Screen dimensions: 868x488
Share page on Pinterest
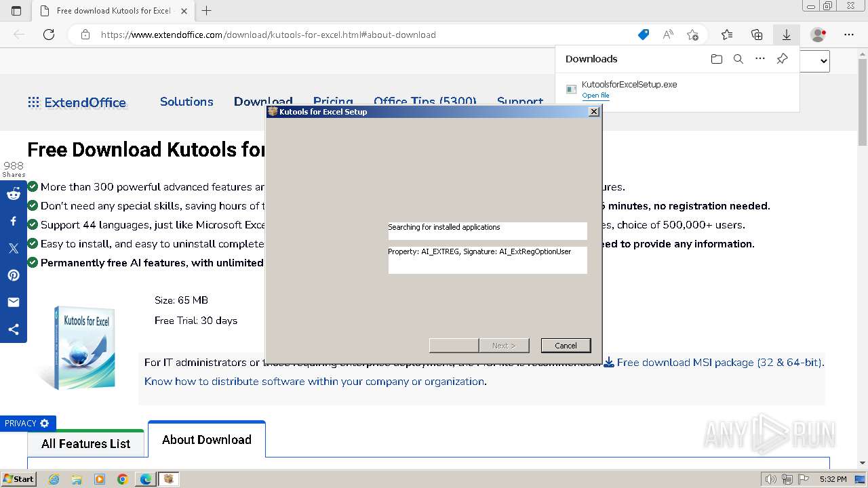(14, 275)
